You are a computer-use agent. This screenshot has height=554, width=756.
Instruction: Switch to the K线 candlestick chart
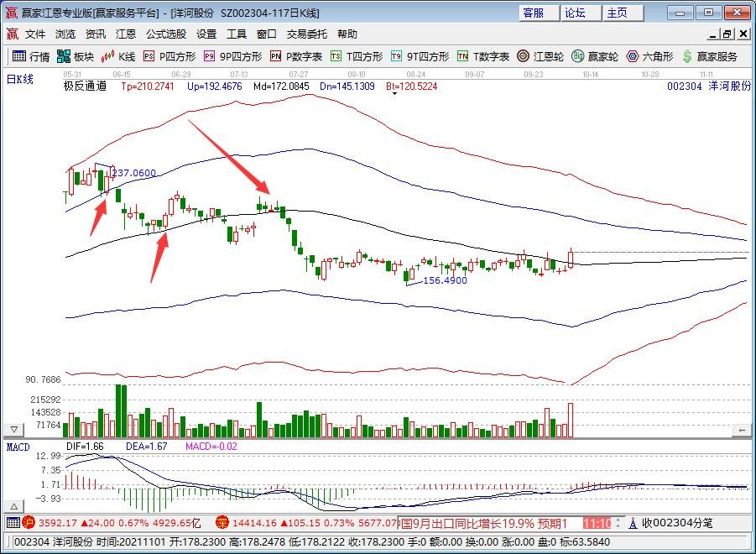coord(118,56)
